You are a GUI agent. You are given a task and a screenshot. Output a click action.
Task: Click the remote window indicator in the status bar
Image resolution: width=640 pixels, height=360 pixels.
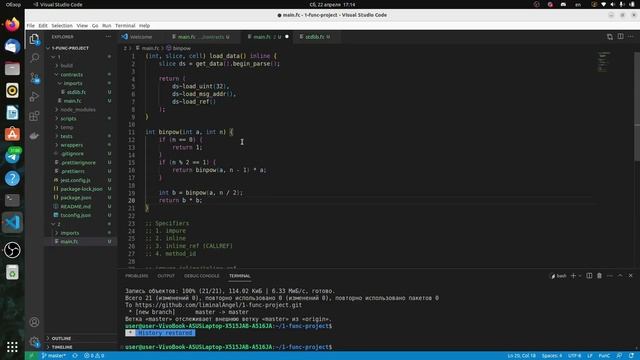point(31,356)
